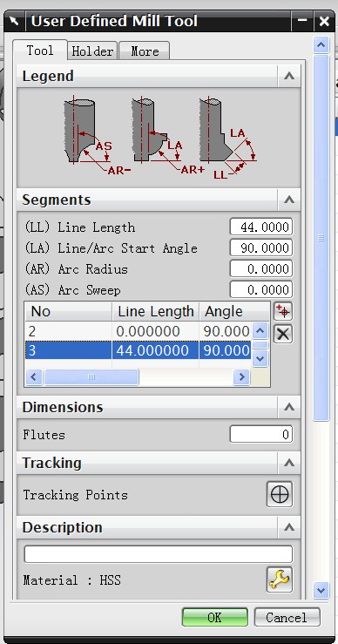Click segment table scroll down arrow
The width and height of the screenshot is (338, 644).
click(260, 358)
